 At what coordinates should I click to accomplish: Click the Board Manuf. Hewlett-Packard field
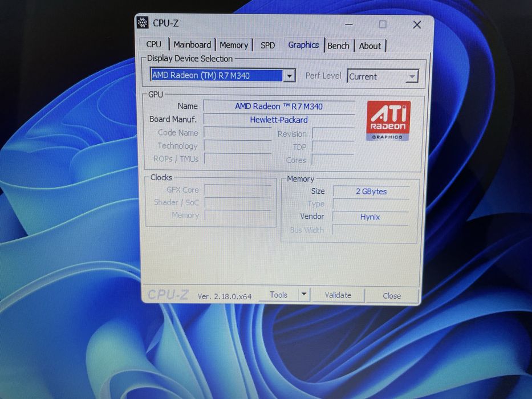[279, 120]
